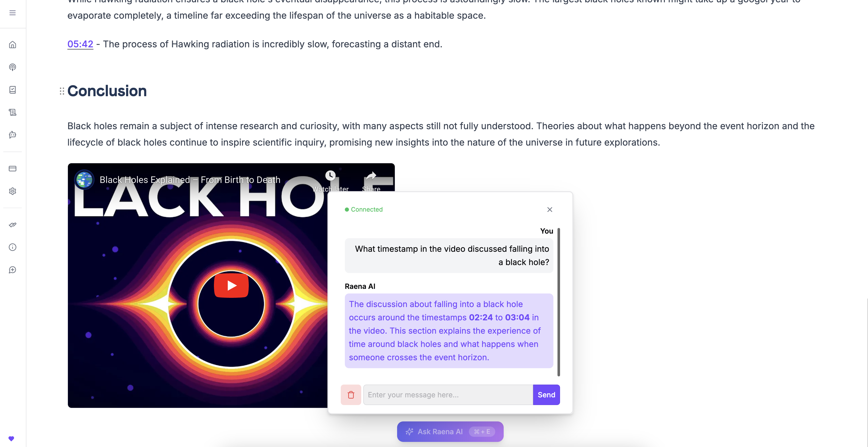Open the info circle sidebar icon

[13, 247]
